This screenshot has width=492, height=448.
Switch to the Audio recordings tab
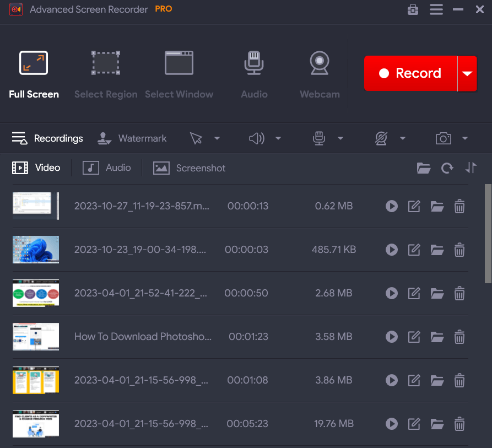coord(107,168)
